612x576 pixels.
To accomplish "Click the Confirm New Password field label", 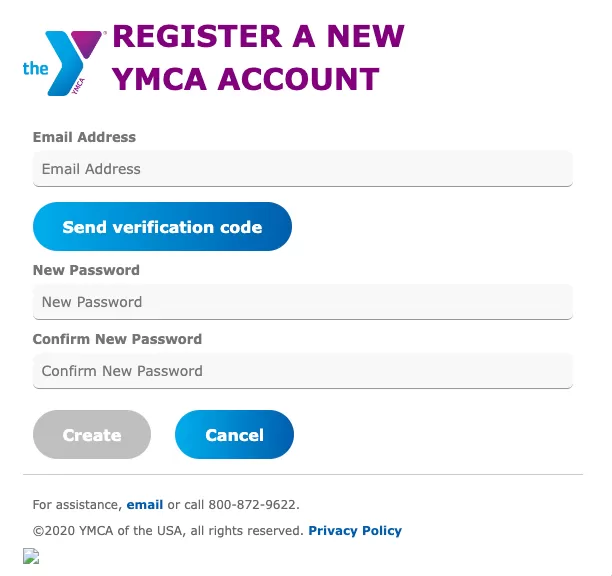I will click(x=117, y=339).
